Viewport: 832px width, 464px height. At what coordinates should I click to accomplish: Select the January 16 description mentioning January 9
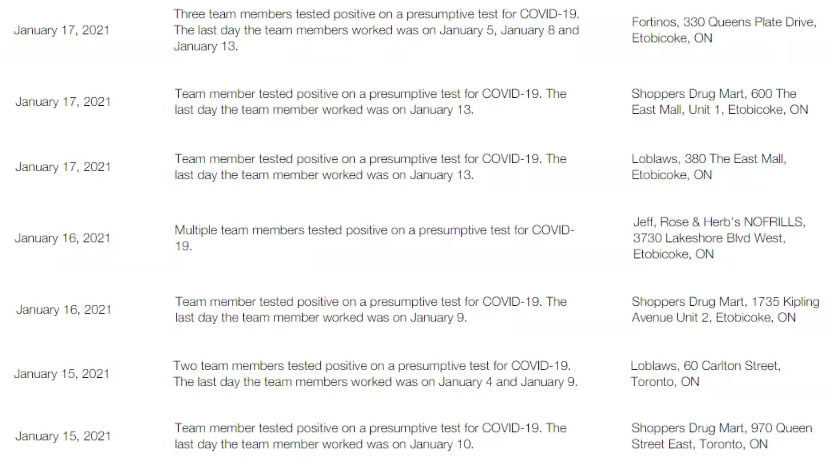370,309
